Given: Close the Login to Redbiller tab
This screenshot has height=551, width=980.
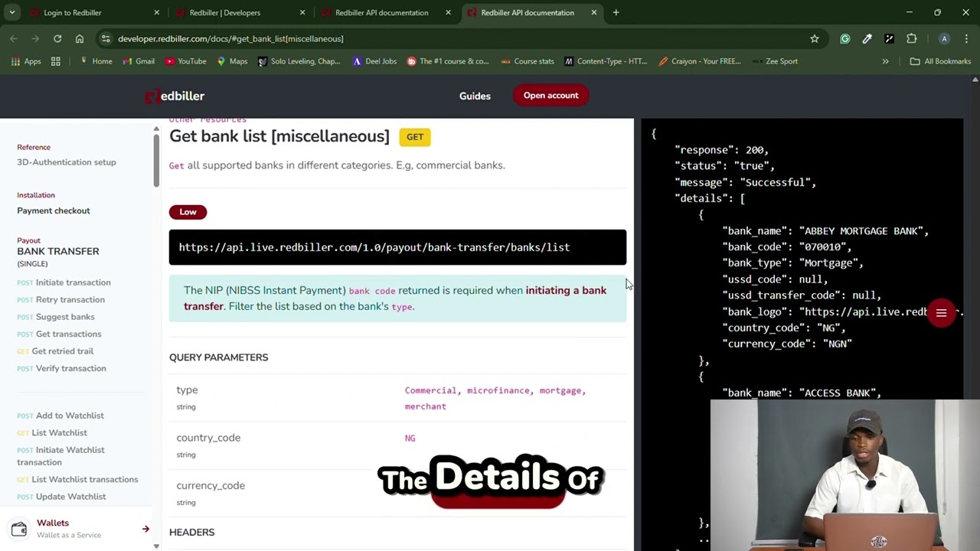Looking at the screenshot, I should click(x=157, y=12).
